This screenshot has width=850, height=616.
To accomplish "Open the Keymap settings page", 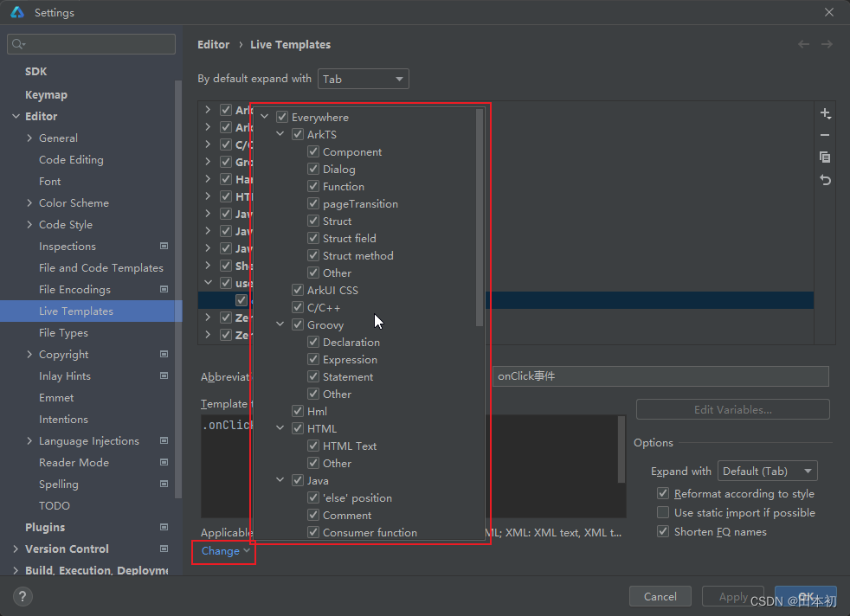I will click(46, 95).
